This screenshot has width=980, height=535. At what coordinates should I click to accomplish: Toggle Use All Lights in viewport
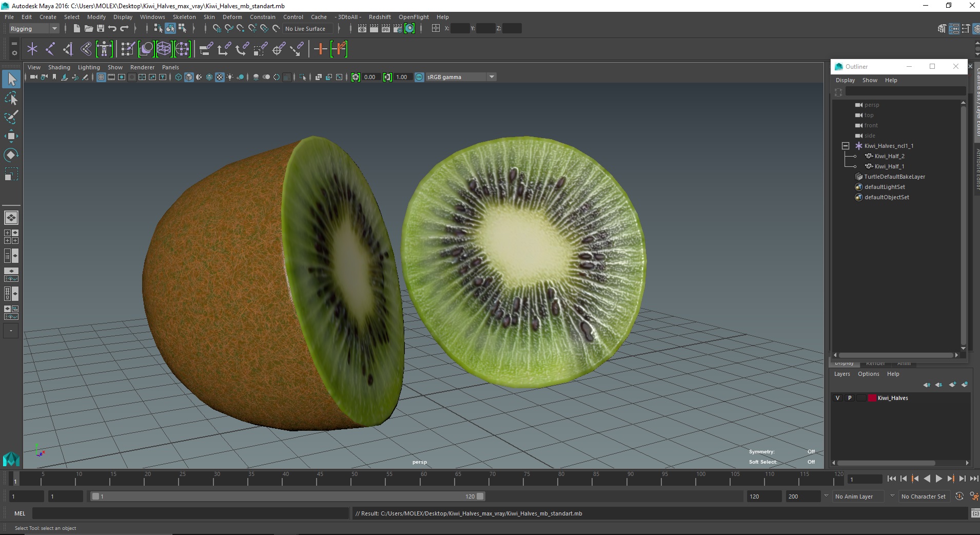pyautogui.click(x=230, y=77)
